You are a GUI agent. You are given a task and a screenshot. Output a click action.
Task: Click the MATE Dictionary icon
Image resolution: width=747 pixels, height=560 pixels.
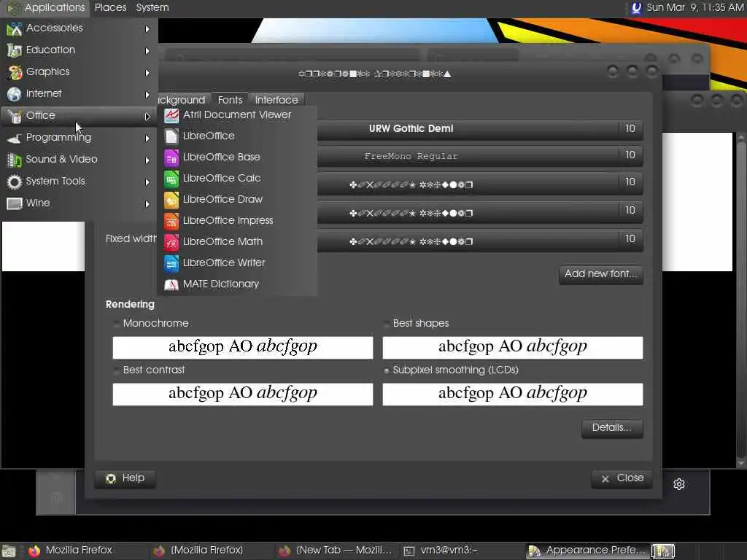171,285
